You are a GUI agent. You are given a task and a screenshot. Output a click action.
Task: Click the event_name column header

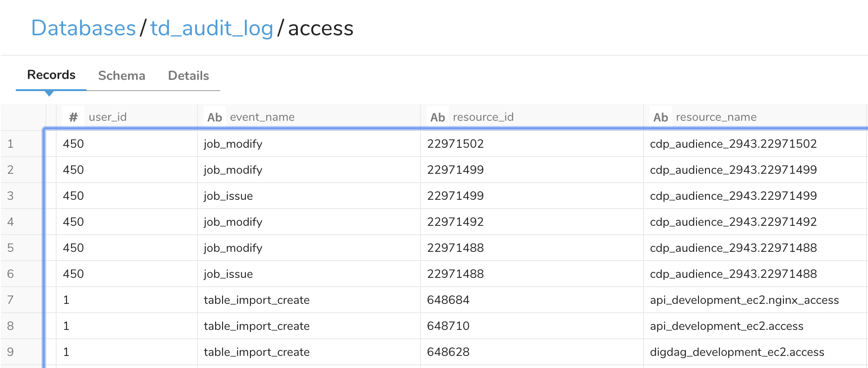pyautogui.click(x=262, y=117)
